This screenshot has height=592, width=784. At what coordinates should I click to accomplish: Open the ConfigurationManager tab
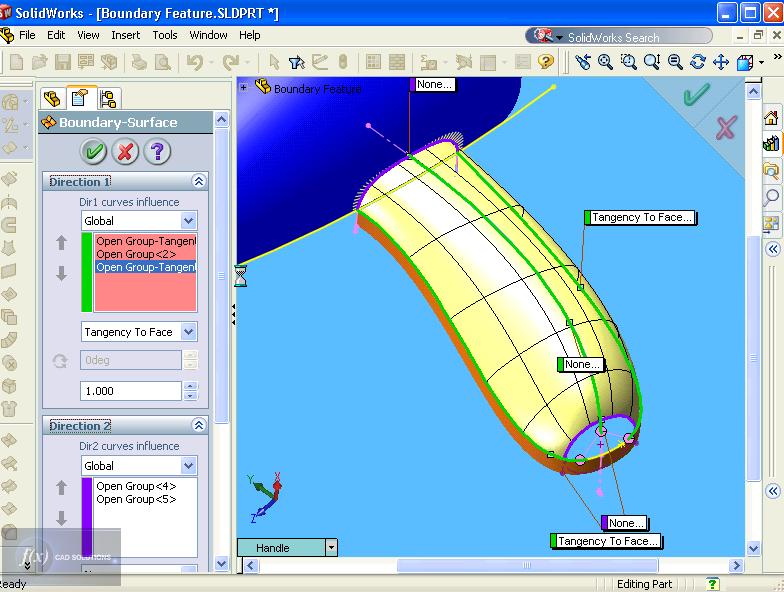point(108,98)
